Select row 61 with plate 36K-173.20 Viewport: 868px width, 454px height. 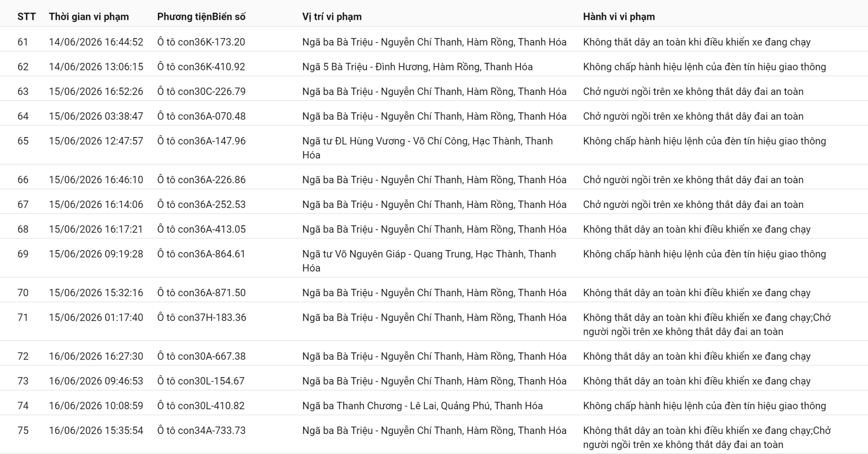pyautogui.click(x=434, y=42)
